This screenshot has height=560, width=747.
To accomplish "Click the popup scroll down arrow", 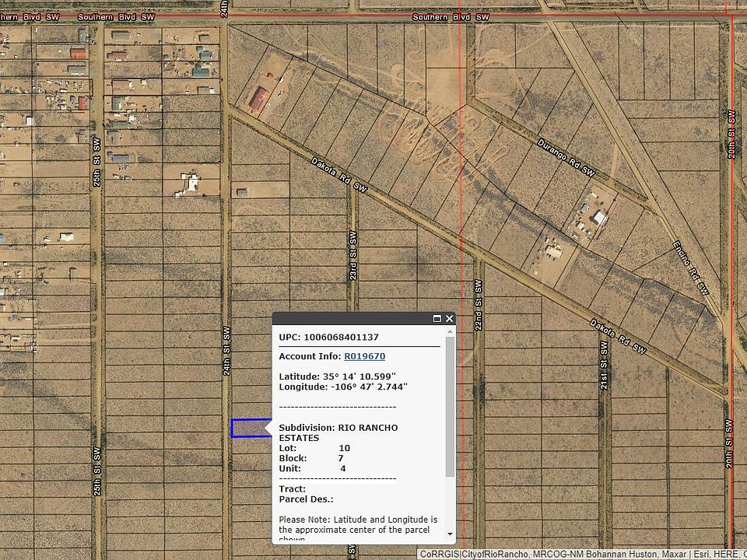I will pos(450,535).
